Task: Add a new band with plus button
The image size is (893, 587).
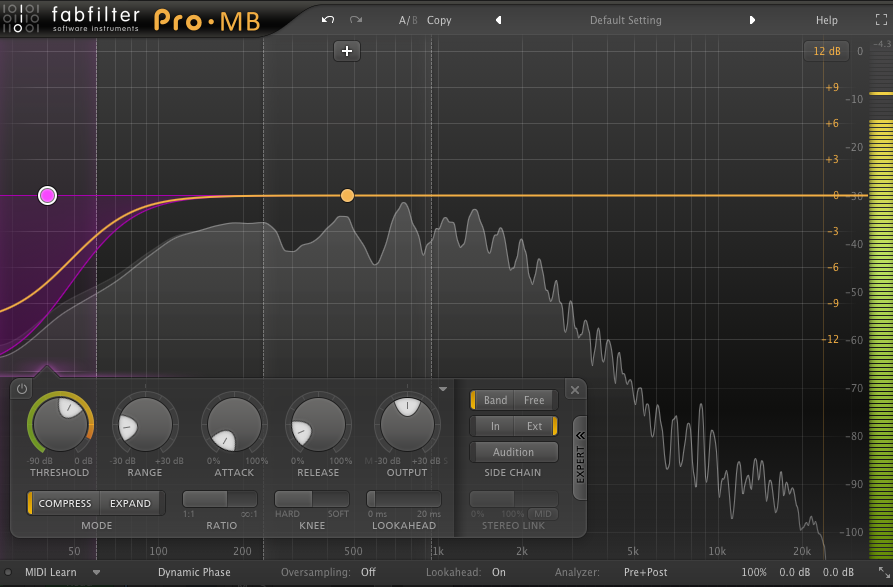Action: pos(347,51)
